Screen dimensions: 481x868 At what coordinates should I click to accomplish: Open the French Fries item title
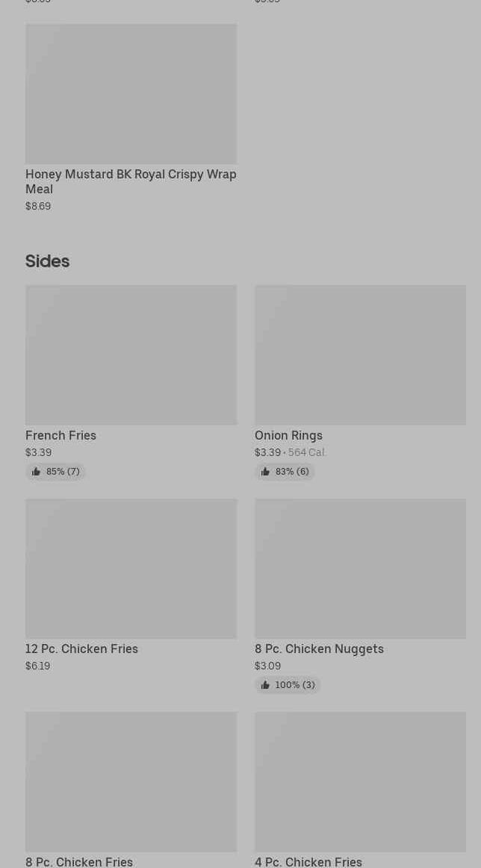(x=61, y=436)
